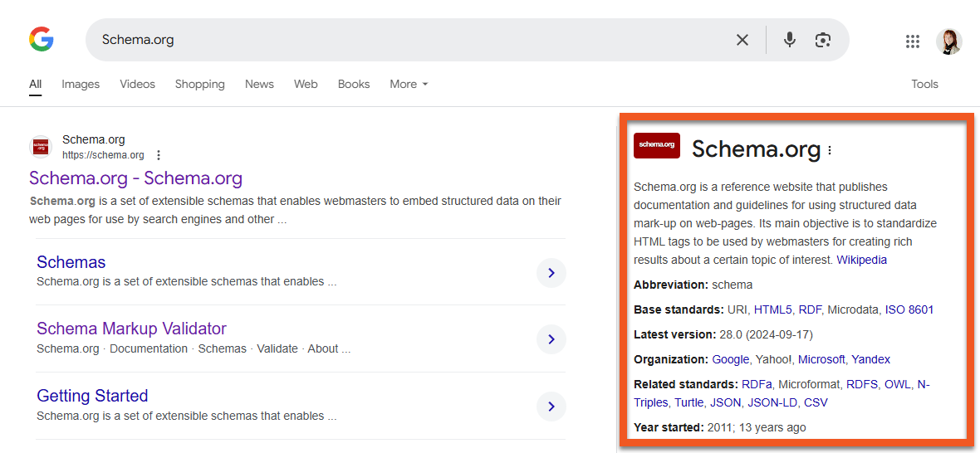Open the OWL related standard link
The width and height of the screenshot is (980, 453).
coord(898,384)
